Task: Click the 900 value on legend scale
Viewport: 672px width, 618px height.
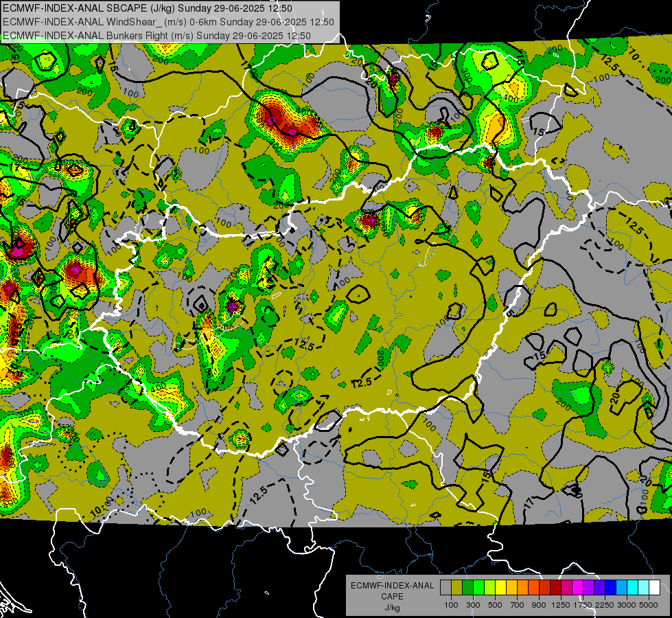Action: [x=539, y=605]
